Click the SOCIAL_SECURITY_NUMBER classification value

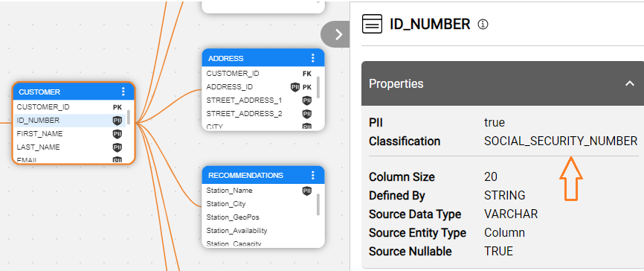[561, 141]
